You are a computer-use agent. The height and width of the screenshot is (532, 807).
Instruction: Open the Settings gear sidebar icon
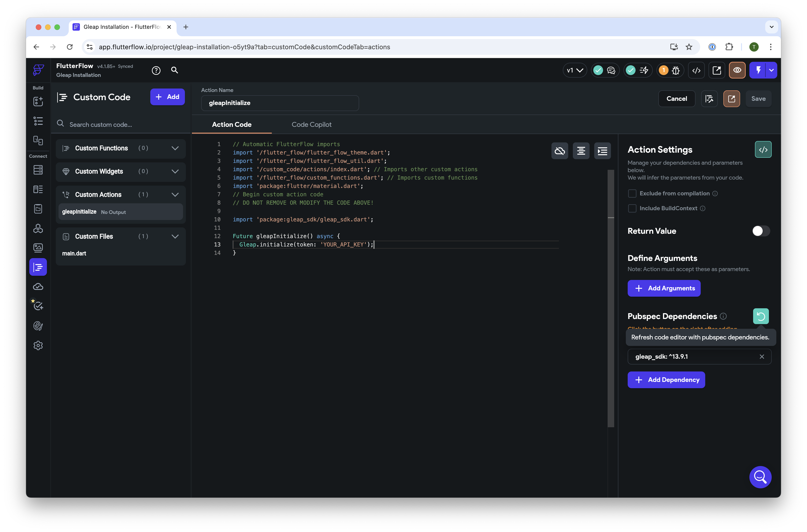(38, 345)
